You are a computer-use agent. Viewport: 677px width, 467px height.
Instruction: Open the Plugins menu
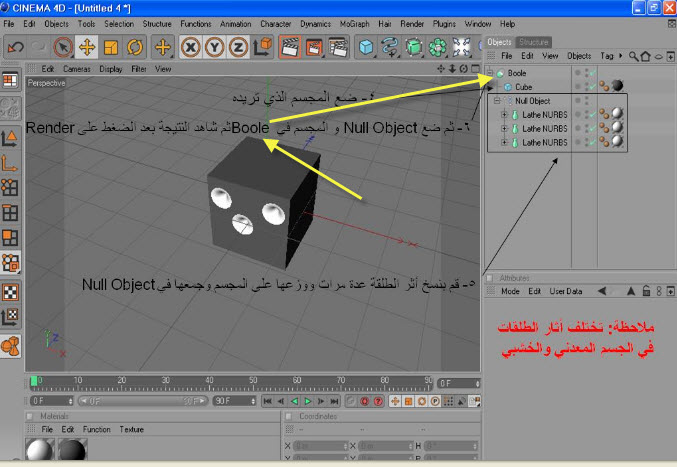(444, 24)
